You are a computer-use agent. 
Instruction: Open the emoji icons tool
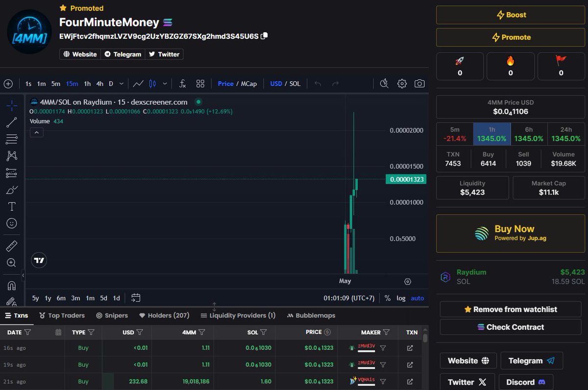(x=12, y=223)
